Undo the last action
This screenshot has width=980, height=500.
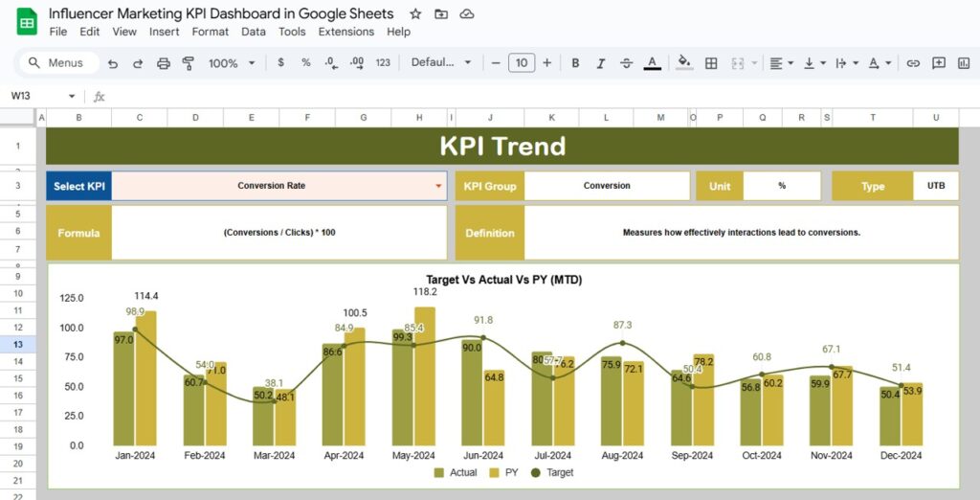tap(113, 63)
